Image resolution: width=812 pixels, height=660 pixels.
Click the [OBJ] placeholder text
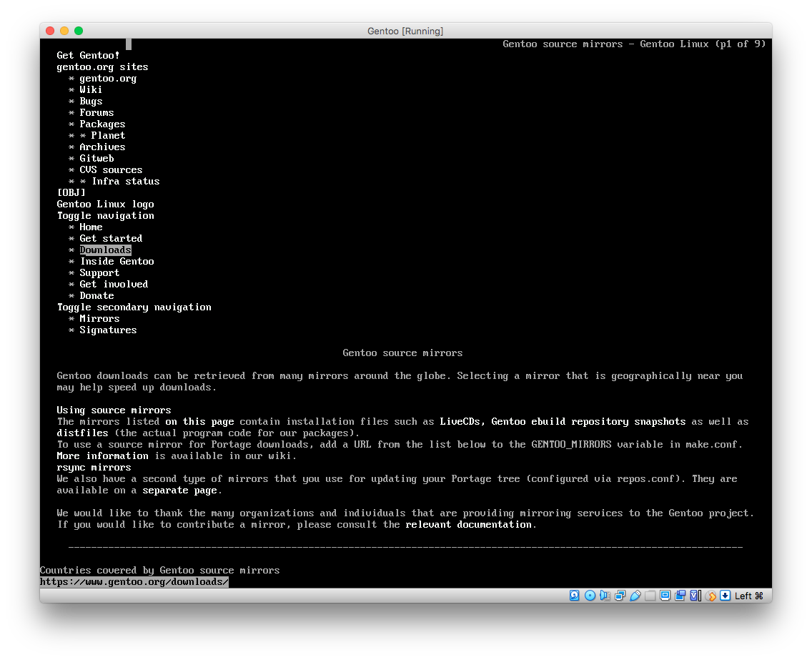point(71,192)
